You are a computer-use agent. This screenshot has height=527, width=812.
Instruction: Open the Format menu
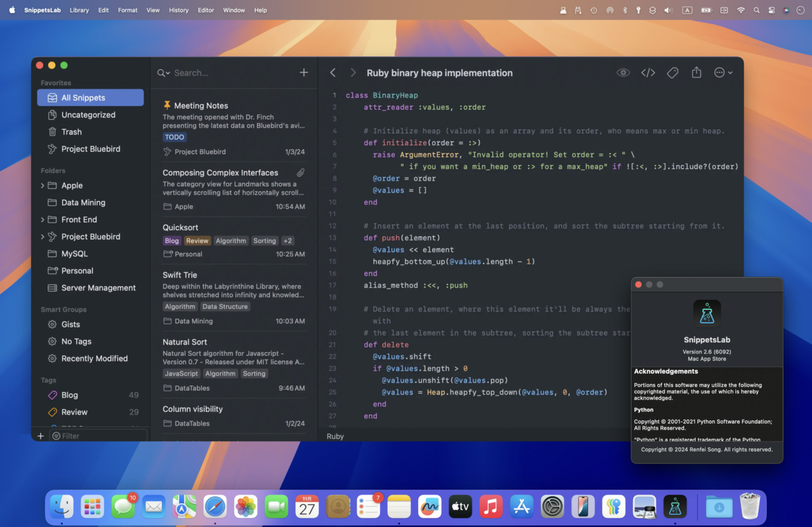[128, 10]
